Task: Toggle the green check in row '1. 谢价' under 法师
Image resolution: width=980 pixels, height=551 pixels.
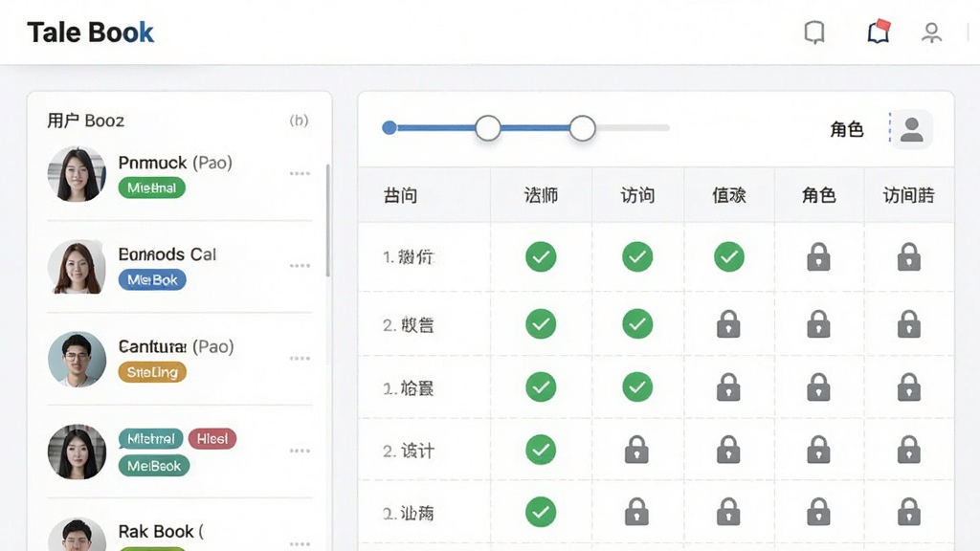Action: pos(541,256)
